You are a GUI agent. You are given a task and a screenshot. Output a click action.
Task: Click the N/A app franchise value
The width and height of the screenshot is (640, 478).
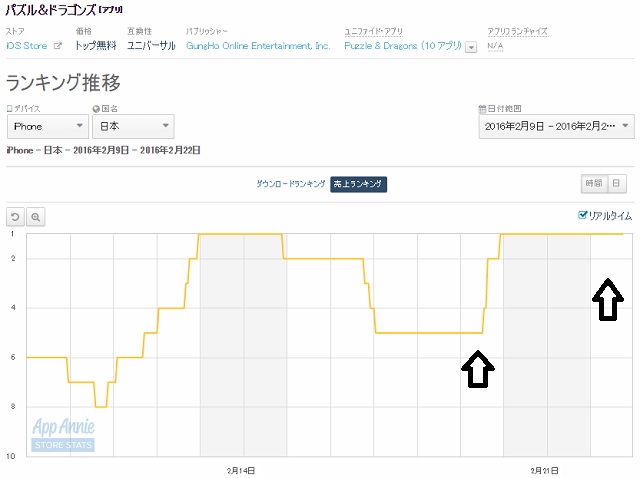click(495, 46)
